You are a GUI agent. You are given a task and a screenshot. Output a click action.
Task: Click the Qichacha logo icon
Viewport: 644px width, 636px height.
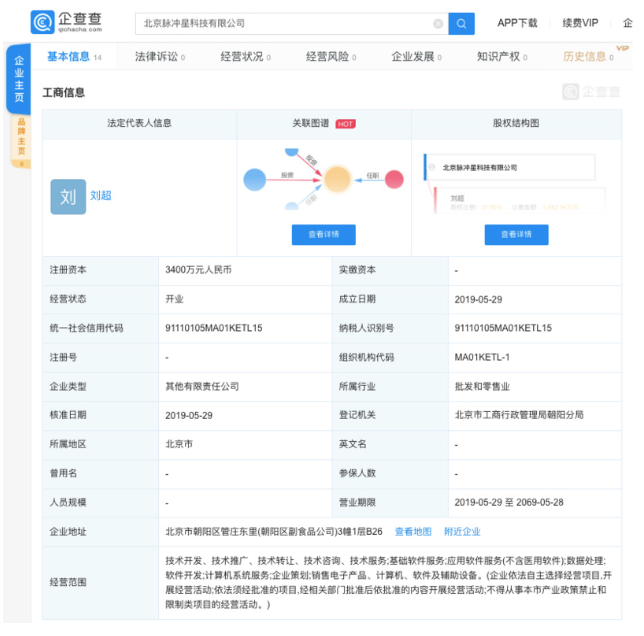(x=42, y=22)
